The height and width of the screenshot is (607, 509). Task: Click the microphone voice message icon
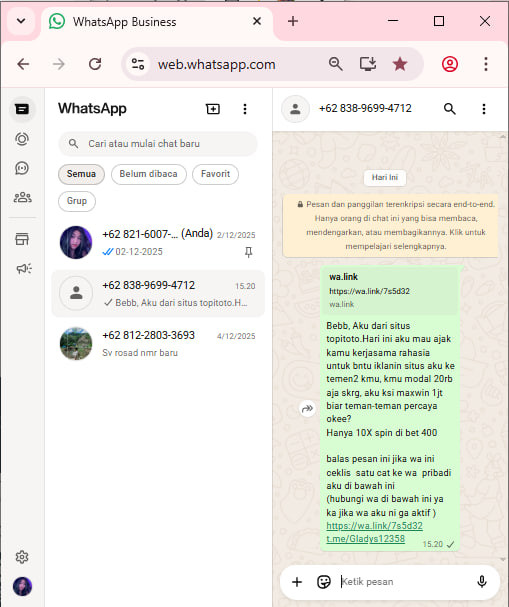click(482, 581)
